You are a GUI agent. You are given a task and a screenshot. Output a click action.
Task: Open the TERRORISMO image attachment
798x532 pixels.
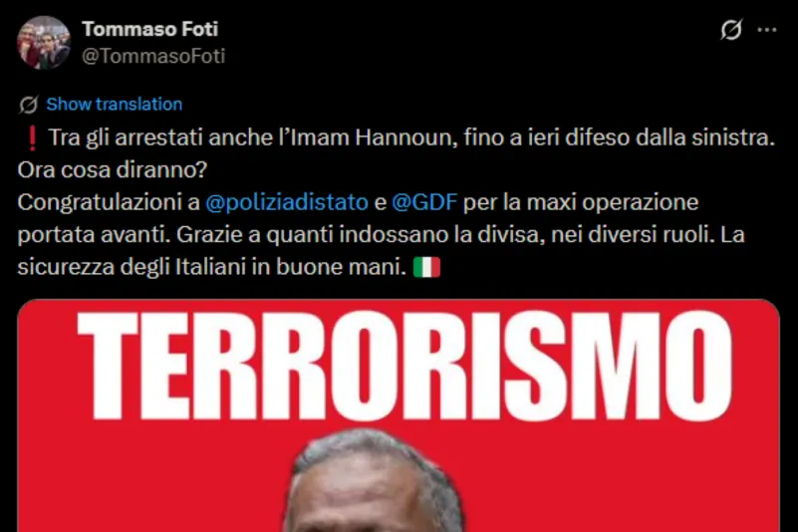point(399,415)
